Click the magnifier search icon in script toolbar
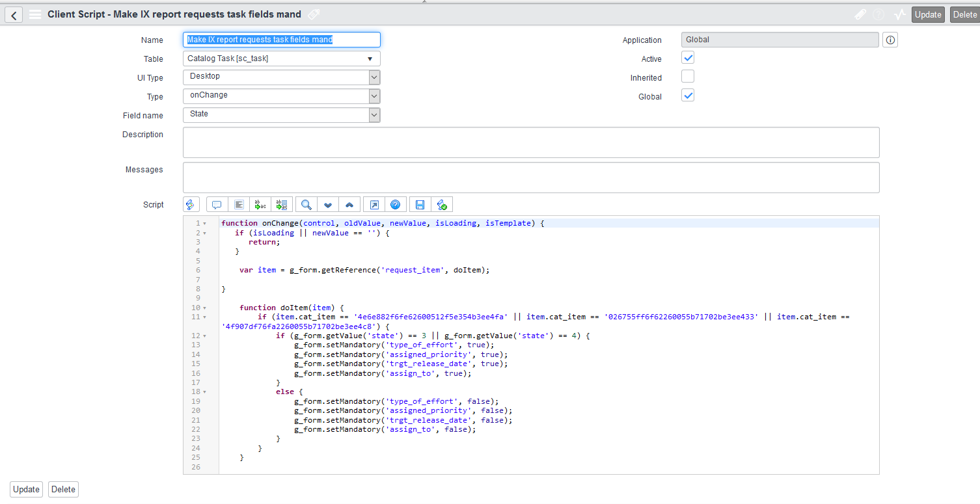 pos(306,205)
